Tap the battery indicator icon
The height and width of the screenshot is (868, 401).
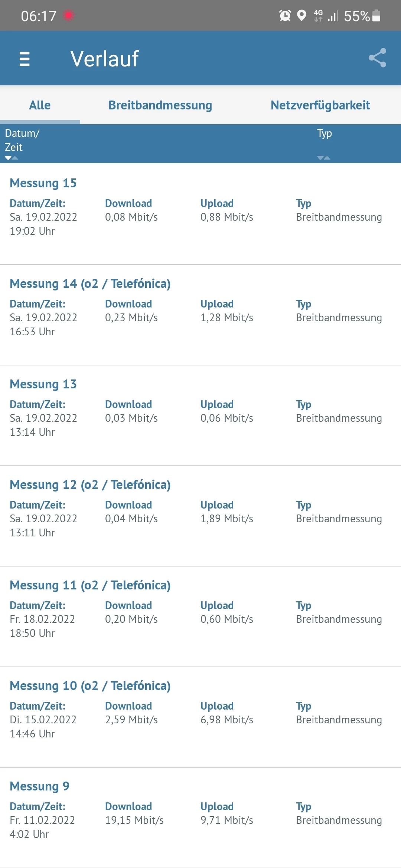pyautogui.click(x=376, y=16)
